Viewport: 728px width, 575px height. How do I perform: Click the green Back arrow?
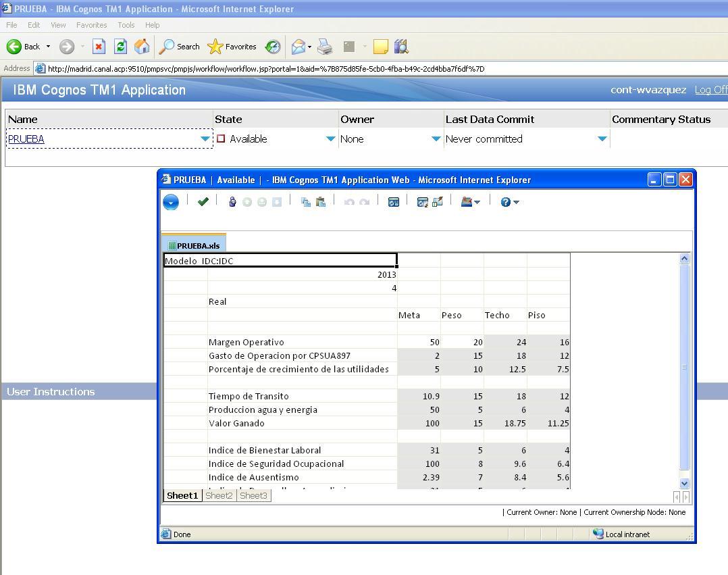[14, 47]
